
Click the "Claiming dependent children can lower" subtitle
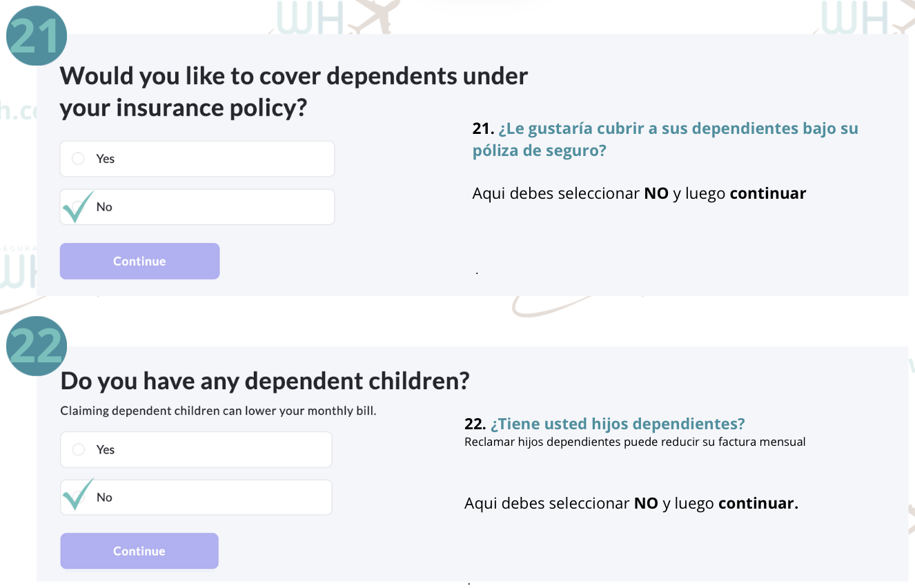pyautogui.click(x=218, y=411)
